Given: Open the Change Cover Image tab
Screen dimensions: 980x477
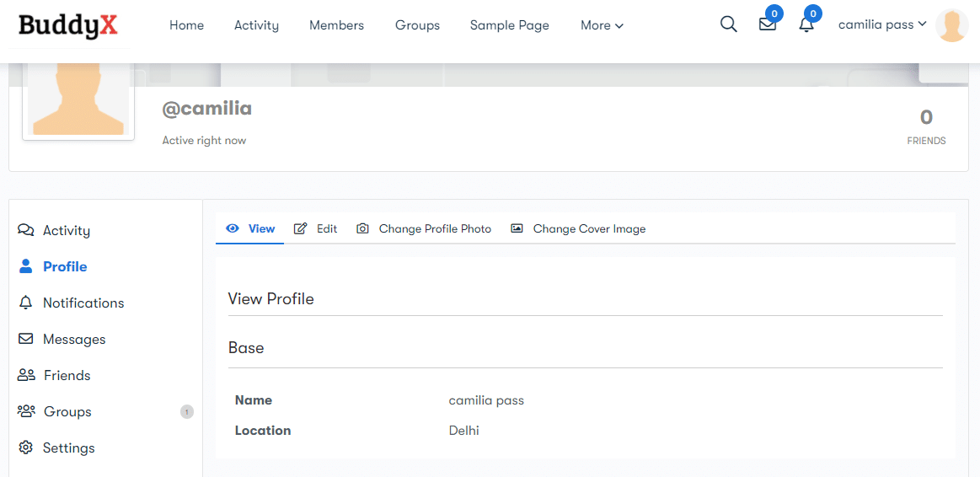Looking at the screenshot, I should pyautogui.click(x=578, y=229).
